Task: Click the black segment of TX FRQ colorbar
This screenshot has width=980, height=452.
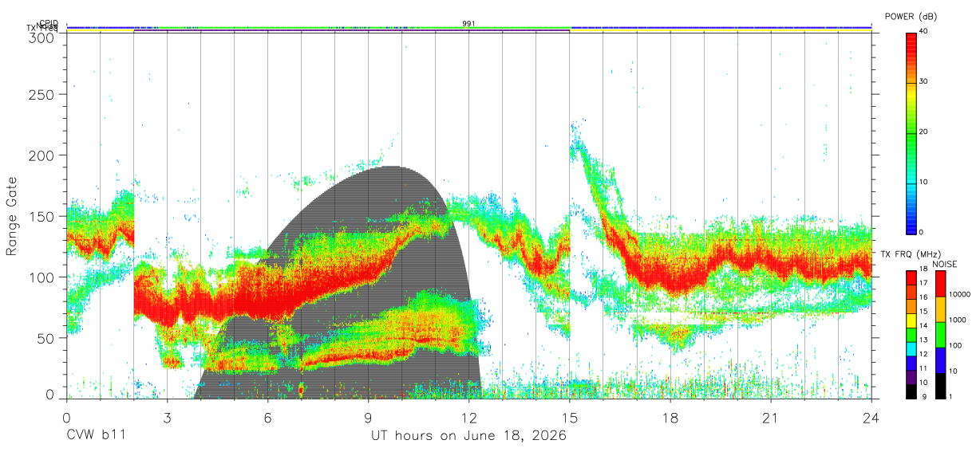Action: pos(911,390)
